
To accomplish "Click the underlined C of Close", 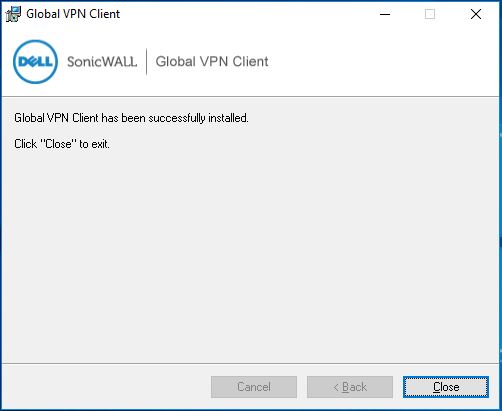I will 437,387.
